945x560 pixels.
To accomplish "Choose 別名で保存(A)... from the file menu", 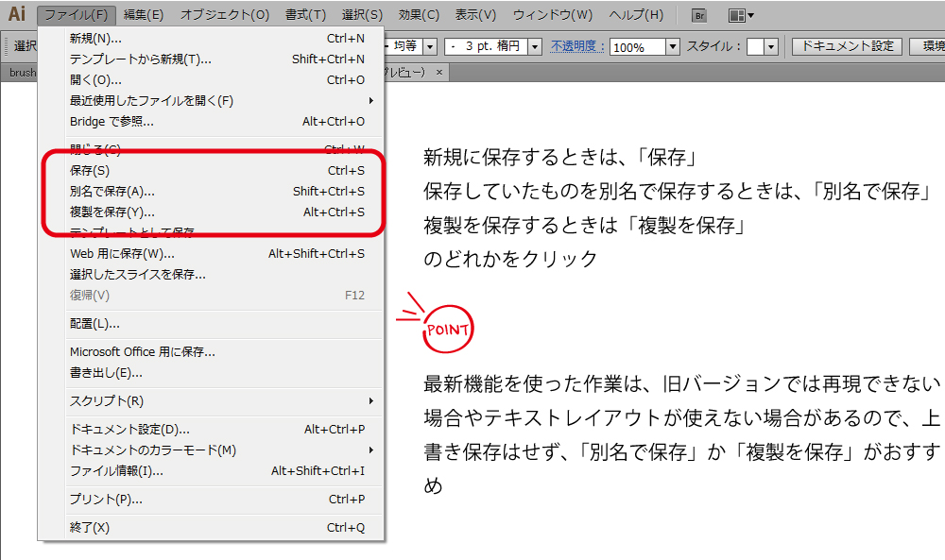I will 112,192.
